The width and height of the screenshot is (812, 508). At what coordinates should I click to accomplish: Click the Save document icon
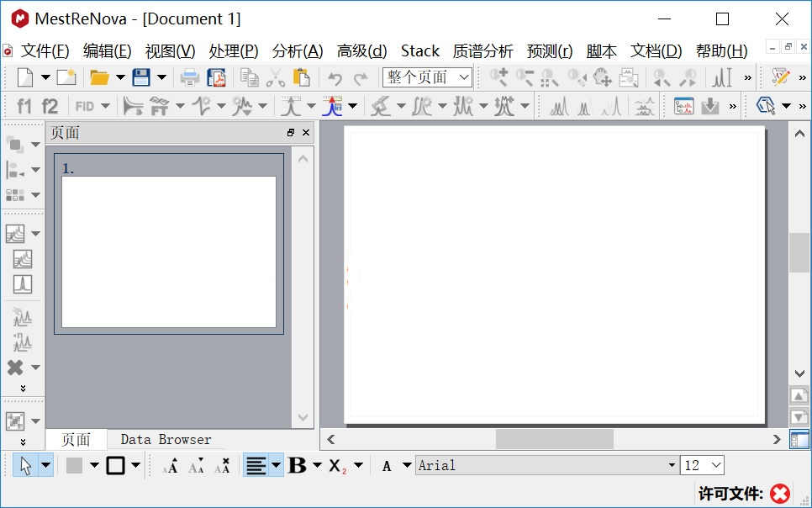[x=141, y=78]
